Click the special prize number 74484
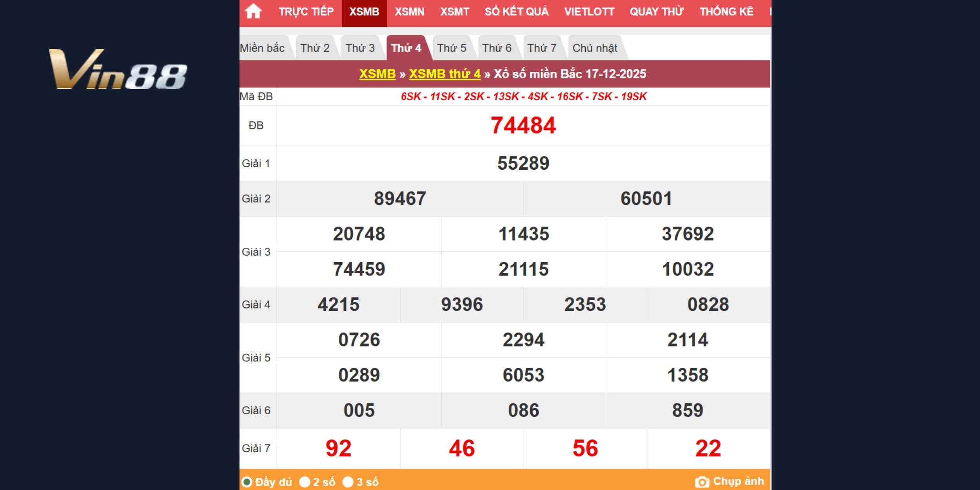 click(523, 125)
